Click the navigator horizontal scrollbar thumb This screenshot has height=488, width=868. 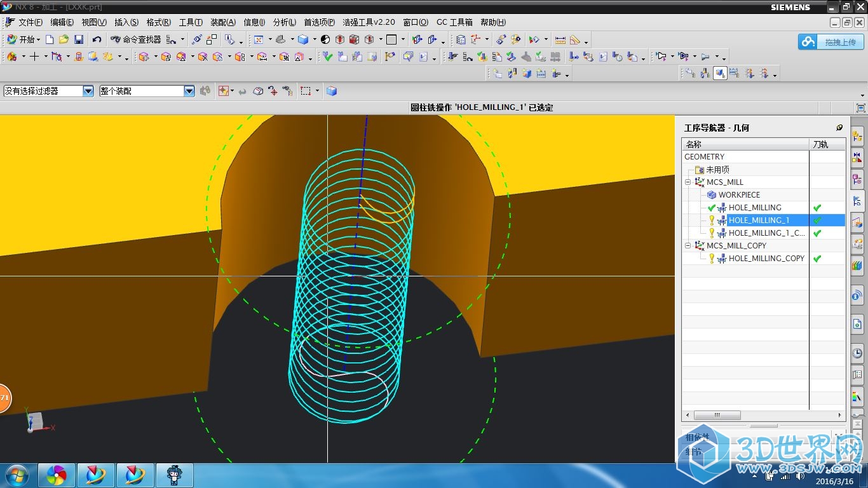717,415
